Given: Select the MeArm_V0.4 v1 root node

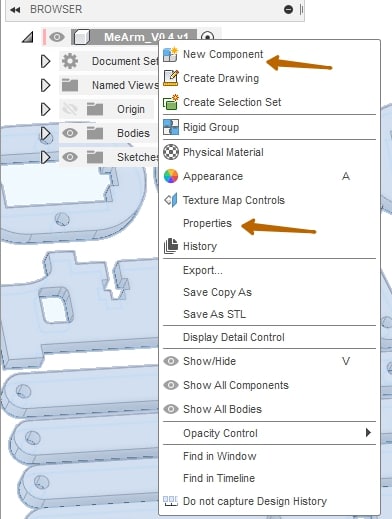Looking at the screenshot, I should tap(134, 36).
